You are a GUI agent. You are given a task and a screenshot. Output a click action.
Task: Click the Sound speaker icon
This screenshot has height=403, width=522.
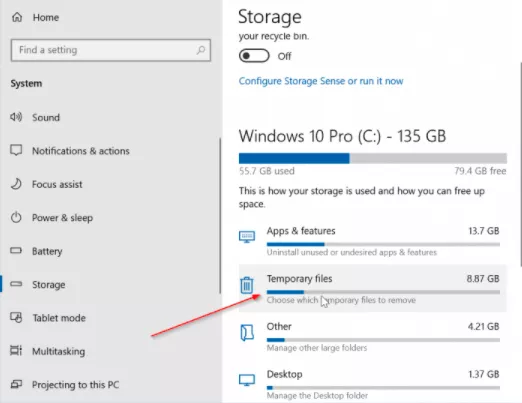click(x=16, y=117)
